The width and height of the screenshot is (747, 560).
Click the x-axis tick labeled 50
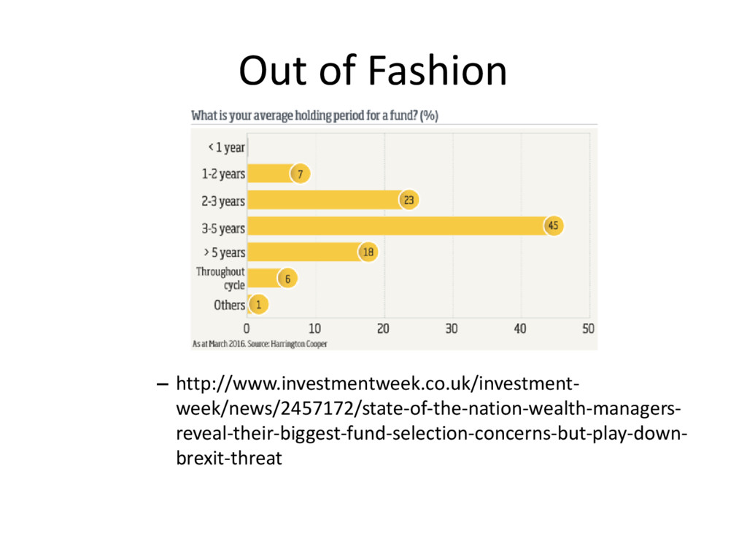point(588,329)
